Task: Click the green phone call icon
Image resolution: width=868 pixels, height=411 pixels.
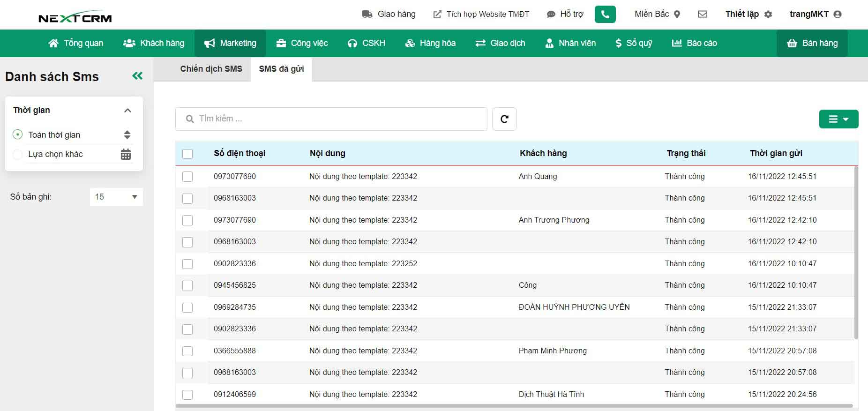Action: pos(605,15)
